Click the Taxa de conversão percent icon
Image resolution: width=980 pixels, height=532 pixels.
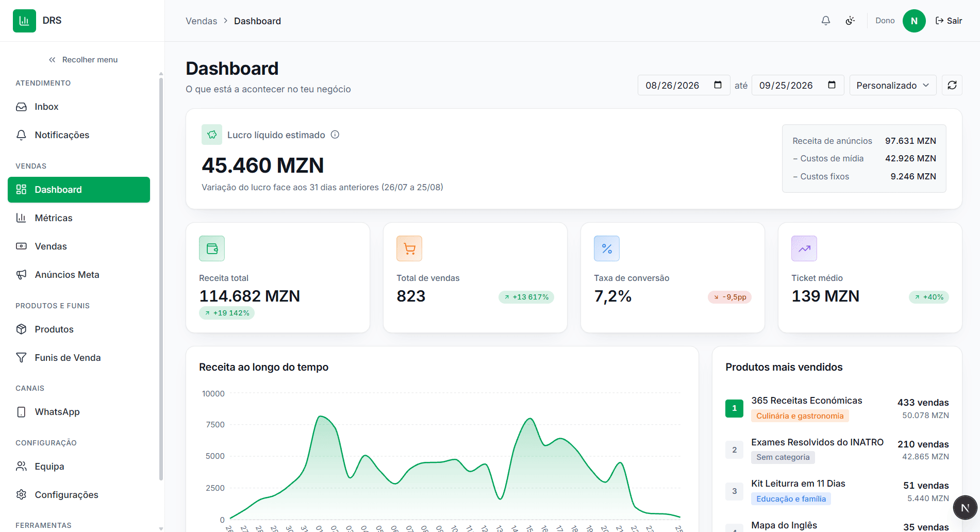607,248
